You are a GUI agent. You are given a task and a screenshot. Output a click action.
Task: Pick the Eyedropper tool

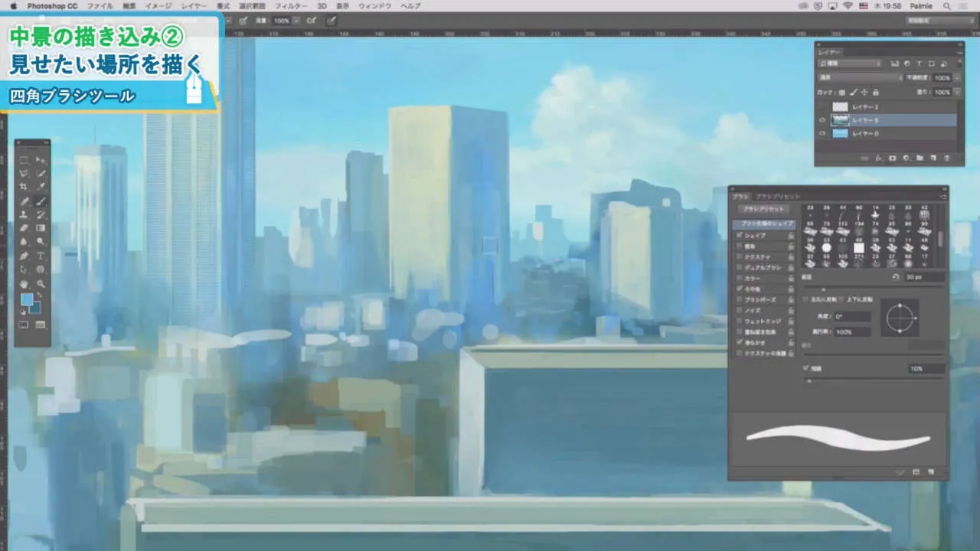point(40,187)
